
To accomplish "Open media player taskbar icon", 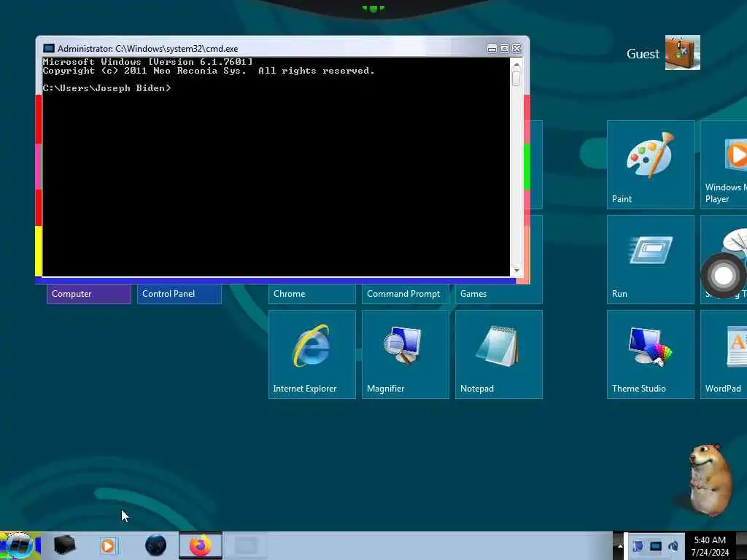I will [108, 545].
